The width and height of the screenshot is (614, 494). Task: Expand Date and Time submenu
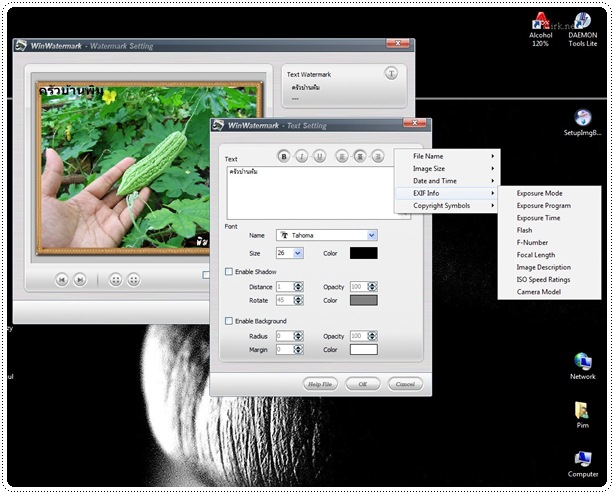click(447, 181)
